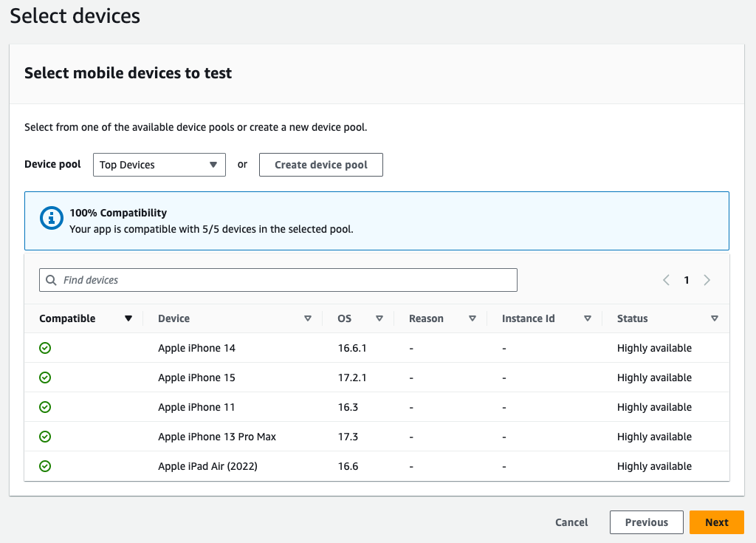The width and height of the screenshot is (756, 543).
Task: Sort table by OS column
Action: point(379,318)
